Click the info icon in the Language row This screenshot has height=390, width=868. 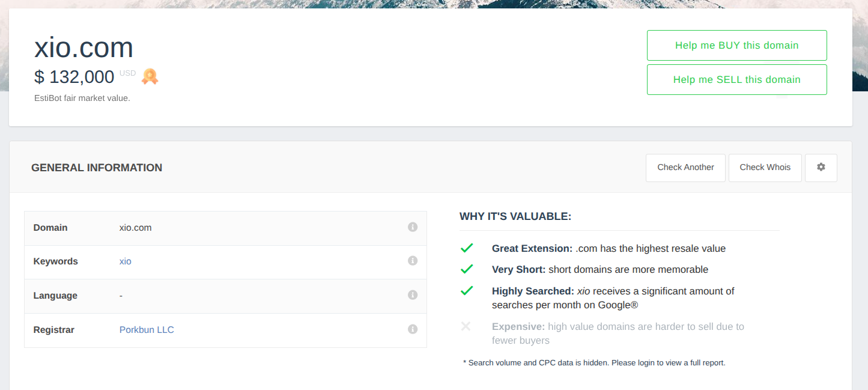413,295
